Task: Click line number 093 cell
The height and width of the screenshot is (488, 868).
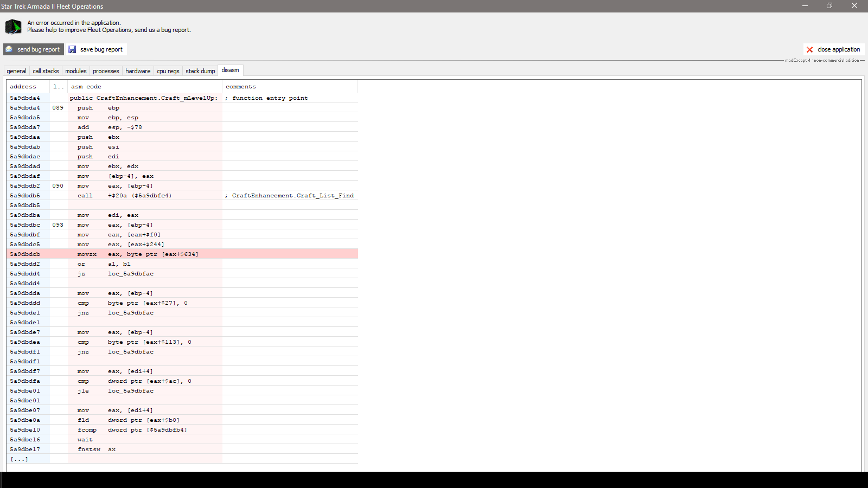Action: [x=58, y=225]
